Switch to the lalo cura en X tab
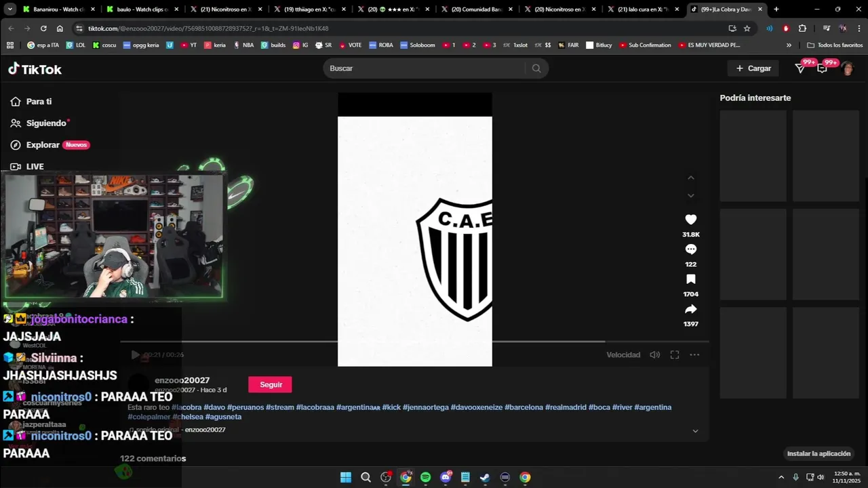 click(x=642, y=9)
